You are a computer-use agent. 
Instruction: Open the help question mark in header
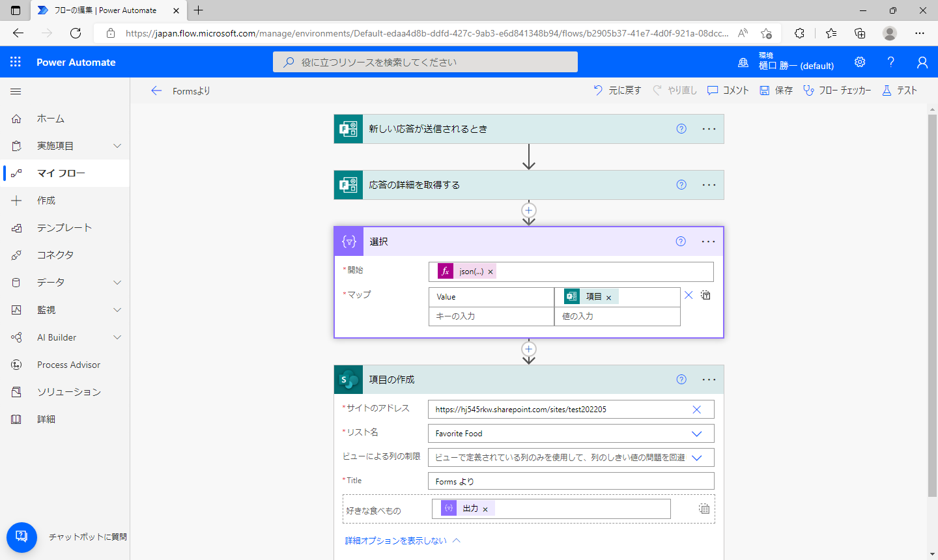890,62
